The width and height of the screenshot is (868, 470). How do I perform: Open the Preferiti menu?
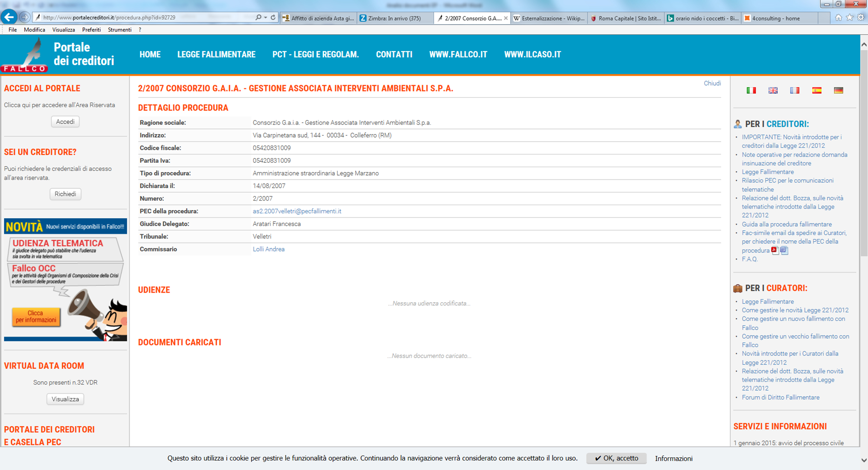(x=91, y=30)
